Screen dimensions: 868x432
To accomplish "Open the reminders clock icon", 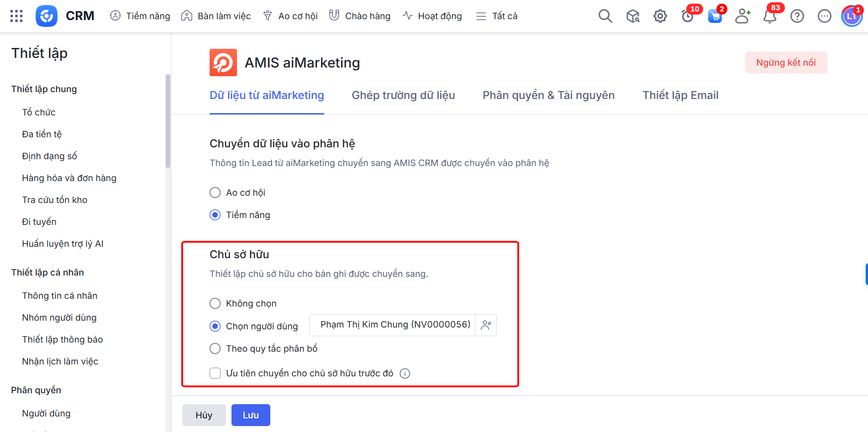I will [687, 16].
